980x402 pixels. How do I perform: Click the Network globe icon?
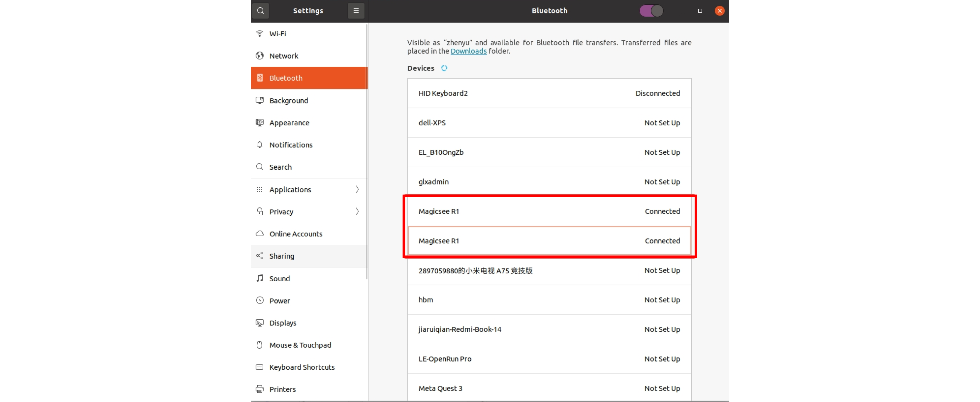(x=259, y=56)
